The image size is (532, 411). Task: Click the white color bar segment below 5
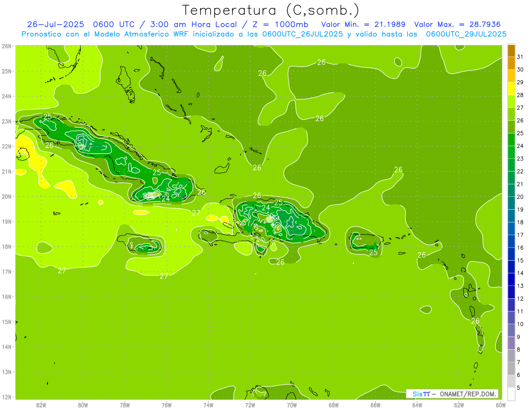(x=511, y=394)
